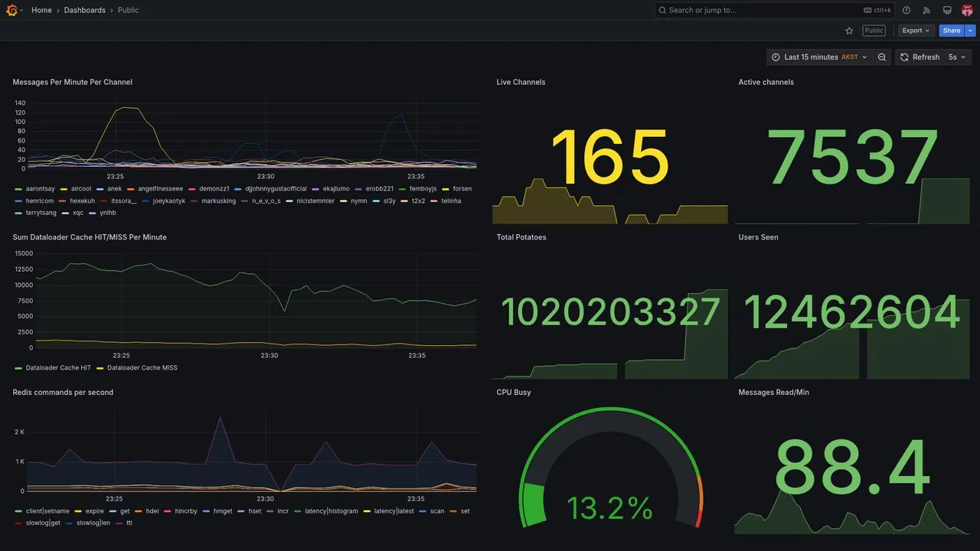Viewport: 980px width, 551px height.
Task: Open the Dashboards breadcrumb link
Action: coord(85,10)
